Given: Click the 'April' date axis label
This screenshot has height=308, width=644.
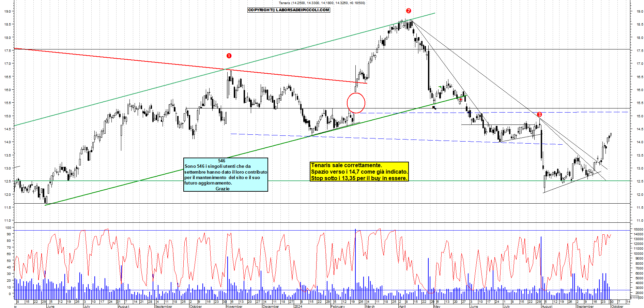Looking at the screenshot, I should (x=402, y=306).
